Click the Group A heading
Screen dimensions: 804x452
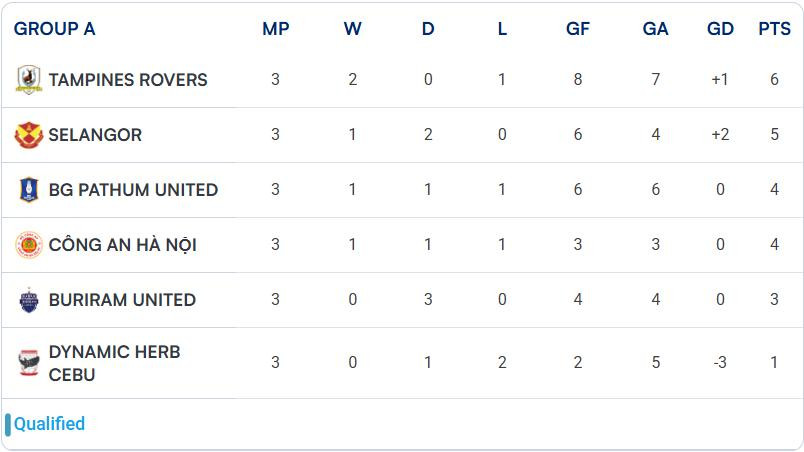coord(55,29)
